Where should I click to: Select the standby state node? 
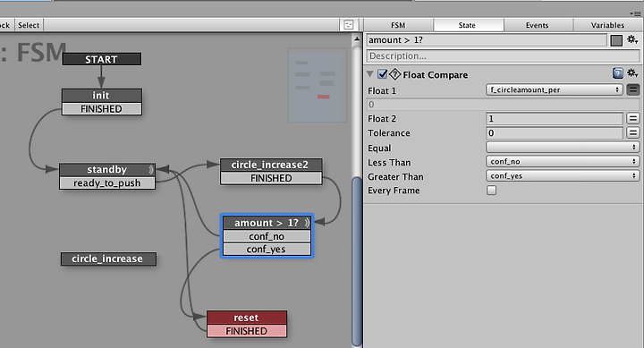point(106,170)
